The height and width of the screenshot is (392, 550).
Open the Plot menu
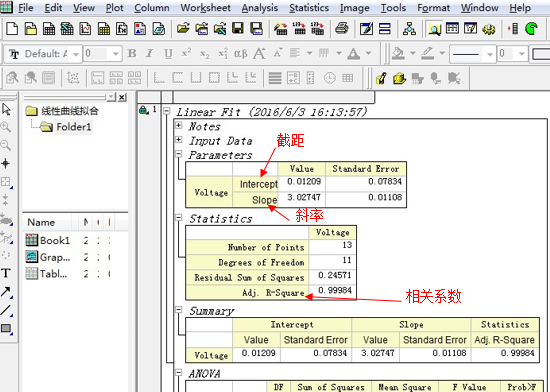pos(114,8)
